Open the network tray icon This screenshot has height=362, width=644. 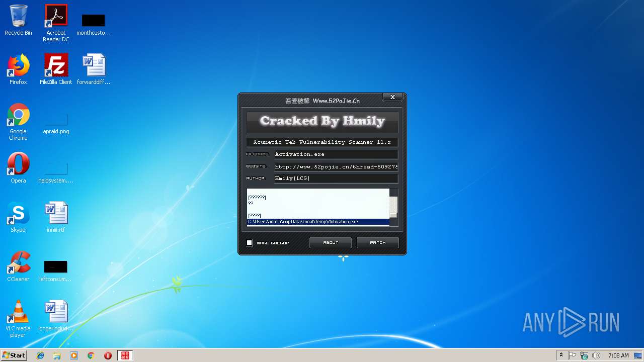pyautogui.click(x=584, y=355)
